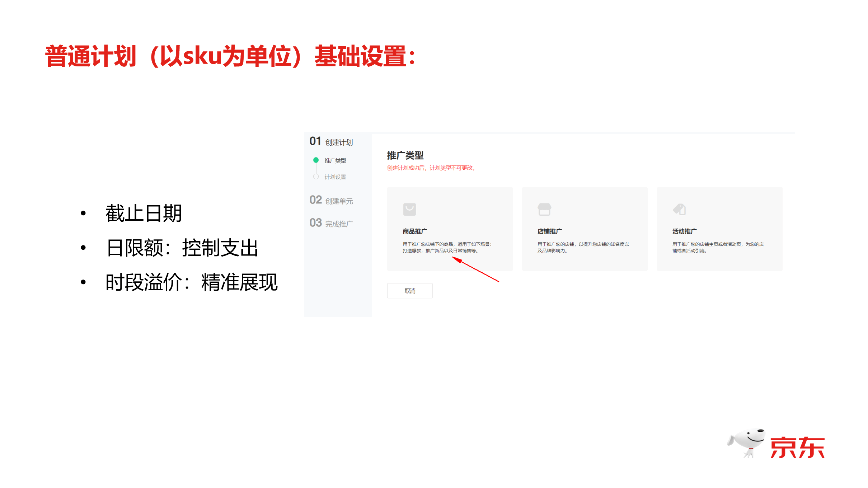Select the 店铺推广 promotion type card
This screenshot has height=488, width=868.
coord(584,229)
